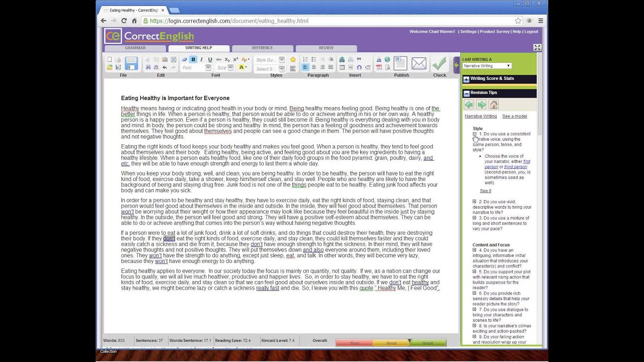Click the Undo arrow icon

click(x=165, y=67)
